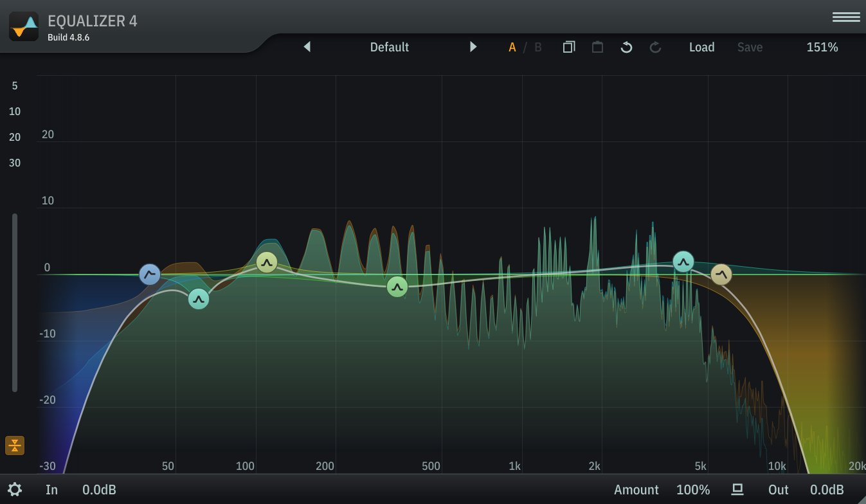This screenshot has width=866, height=504.
Task: Open the Default preset name list
Action: pos(390,47)
